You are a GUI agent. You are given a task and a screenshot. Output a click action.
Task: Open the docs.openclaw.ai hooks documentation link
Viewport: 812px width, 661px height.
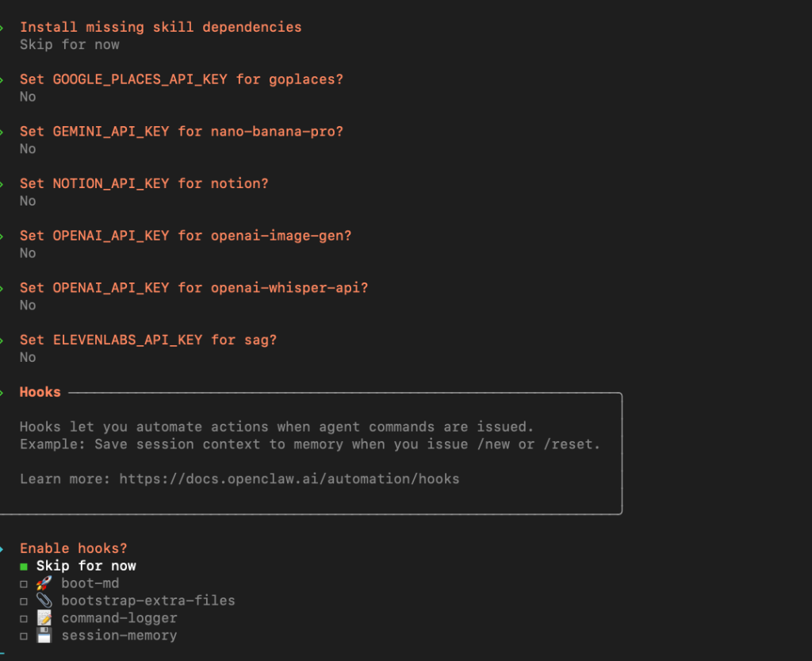click(289, 478)
